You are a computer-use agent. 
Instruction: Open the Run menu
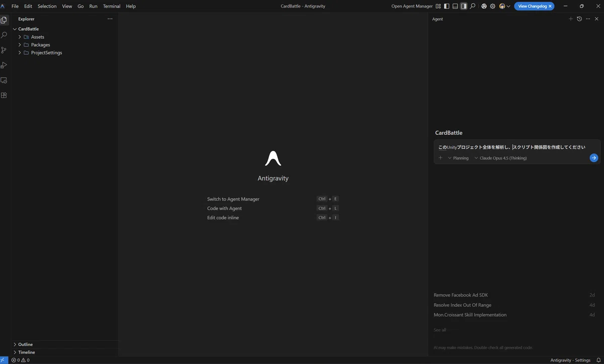tap(93, 6)
